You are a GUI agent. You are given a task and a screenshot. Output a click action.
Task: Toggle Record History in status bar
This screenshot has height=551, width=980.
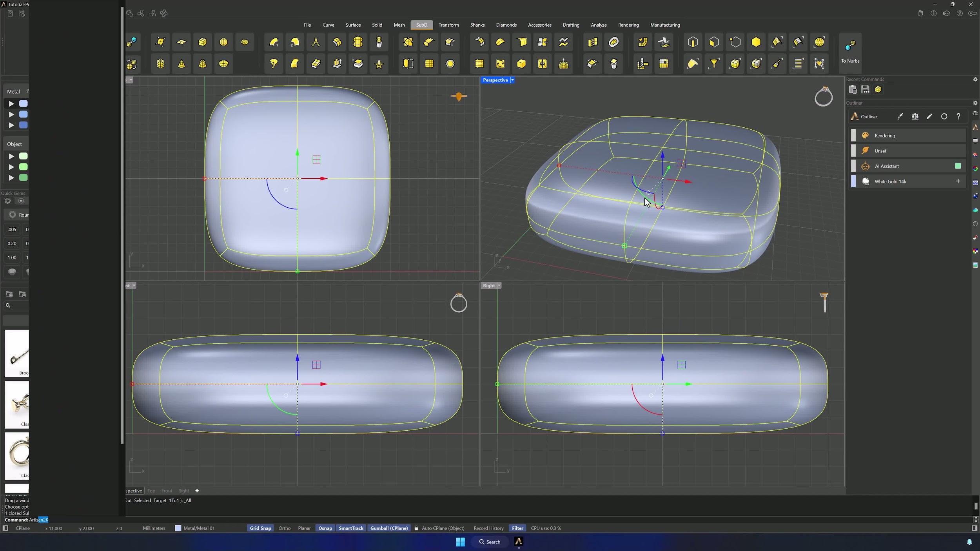[488, 528]
